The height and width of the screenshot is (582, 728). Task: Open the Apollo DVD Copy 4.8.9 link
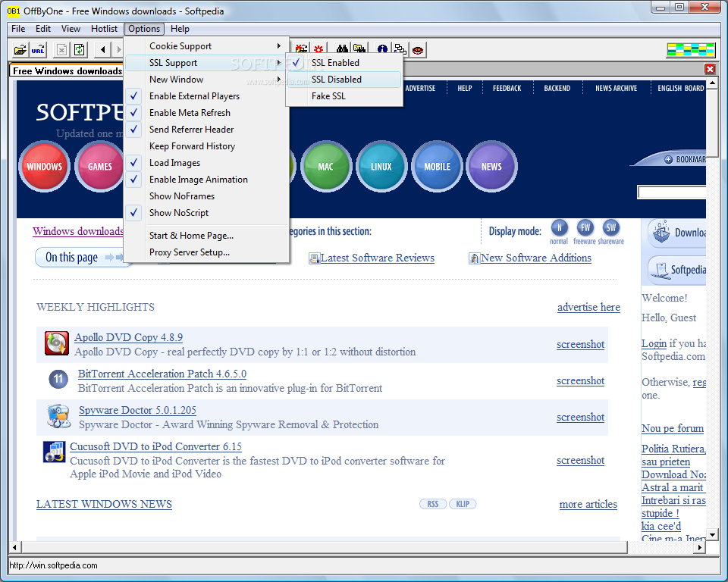(129, 337)
